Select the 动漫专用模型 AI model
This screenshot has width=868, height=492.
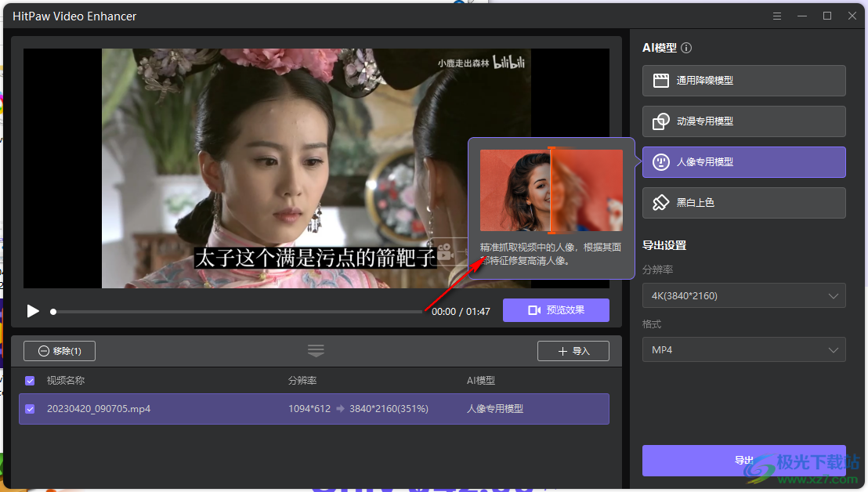coord(743,121)
